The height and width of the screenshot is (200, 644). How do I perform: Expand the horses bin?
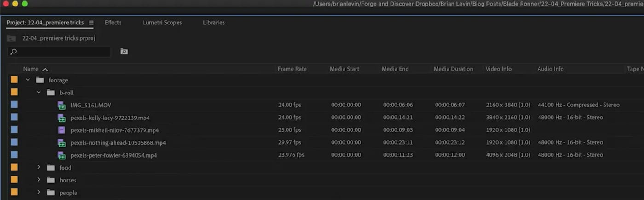pos(39,180)
